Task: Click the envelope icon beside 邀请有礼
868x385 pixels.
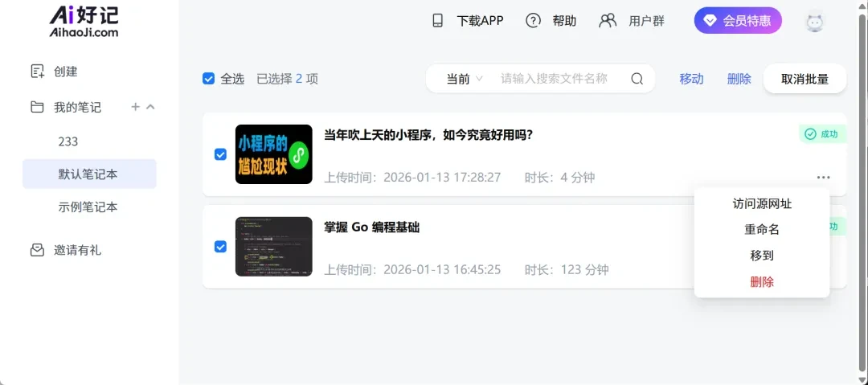Action: point(37,251)
